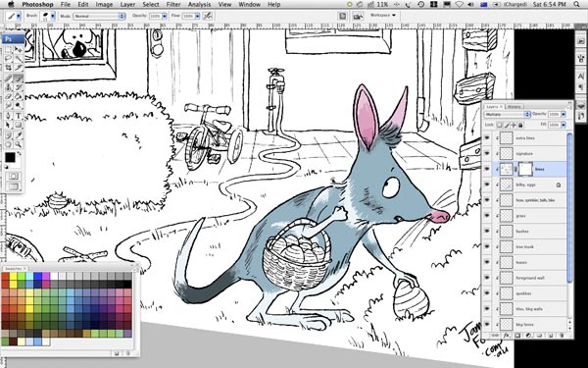Screen dimensions: 588x368
Task: Open the tool preset picker arrow
Action: (x=19, y=16)
